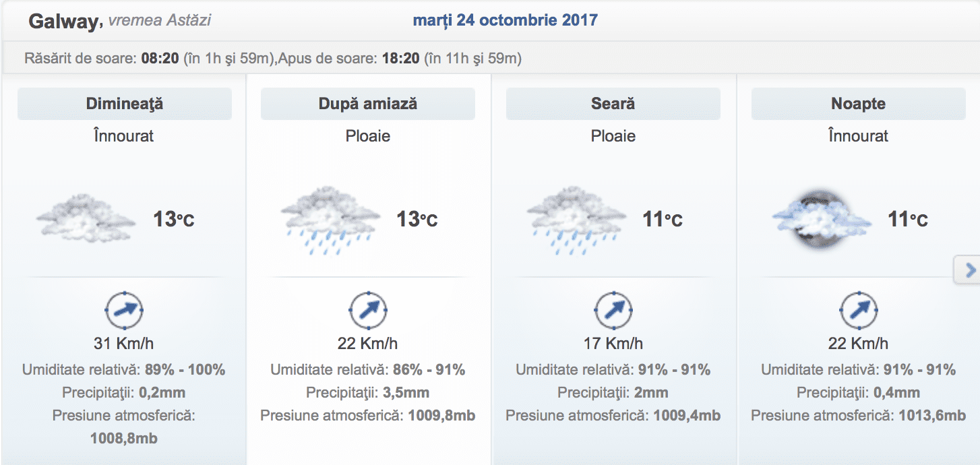
Task: Click the wind compass in După amiază column
Action: point(368,310)
